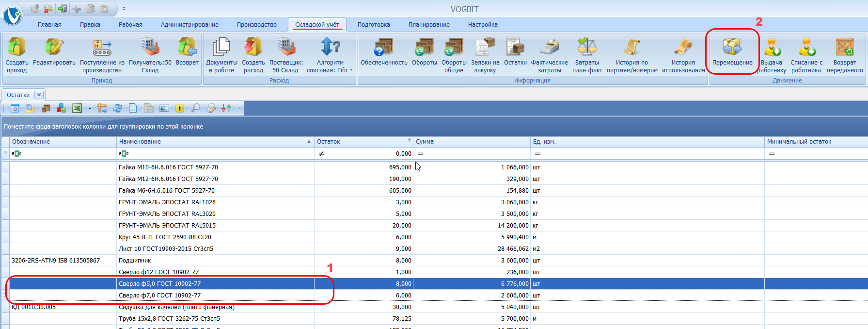Click the yellow exclamation warning icon
This screenshot has width=868, height=329.
[x=180, y=108]
